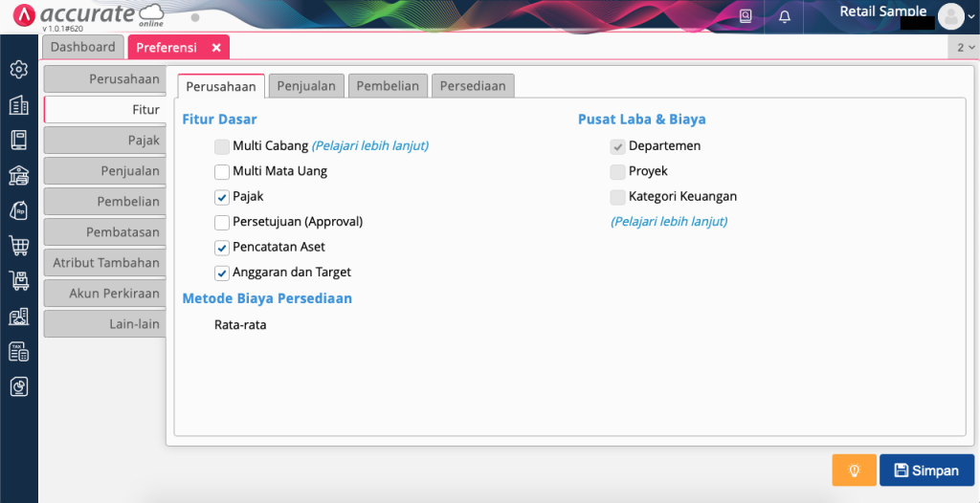This screenshot has height=503, width=980.
Task: Open the notification bell in the header
Action: click(x=785, y=16)
